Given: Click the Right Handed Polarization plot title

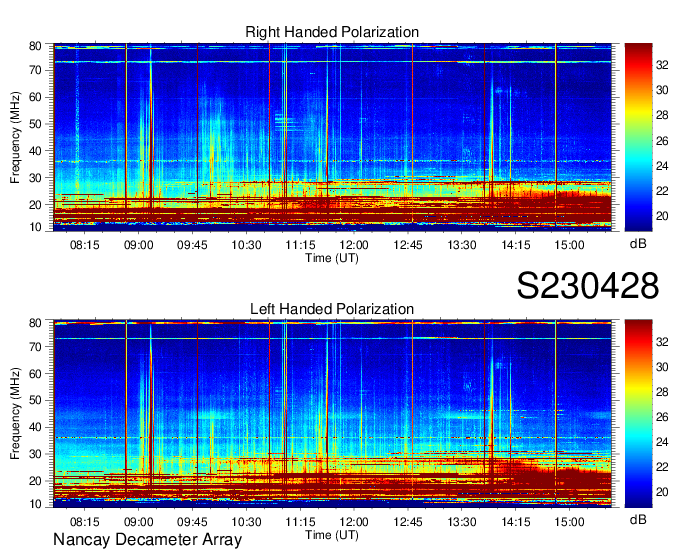Looking at the screenshot, I should tap(332, 32).
